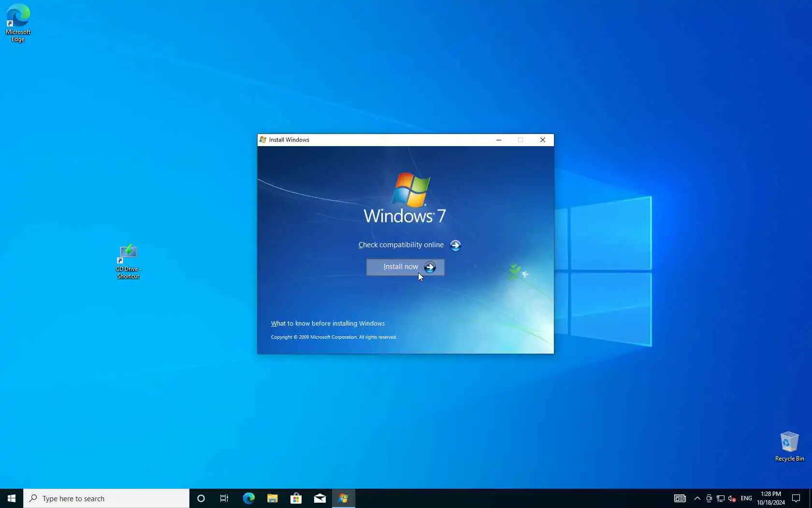Click the Windows 7 logo in the installer
812x508 pixels.
pyautogui.click(x=405, y=199)
